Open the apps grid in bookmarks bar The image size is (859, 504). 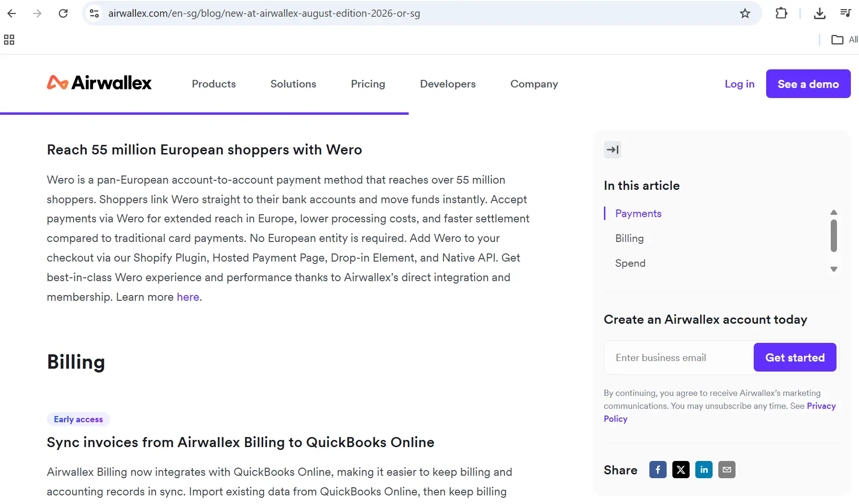tap(9, 40)
